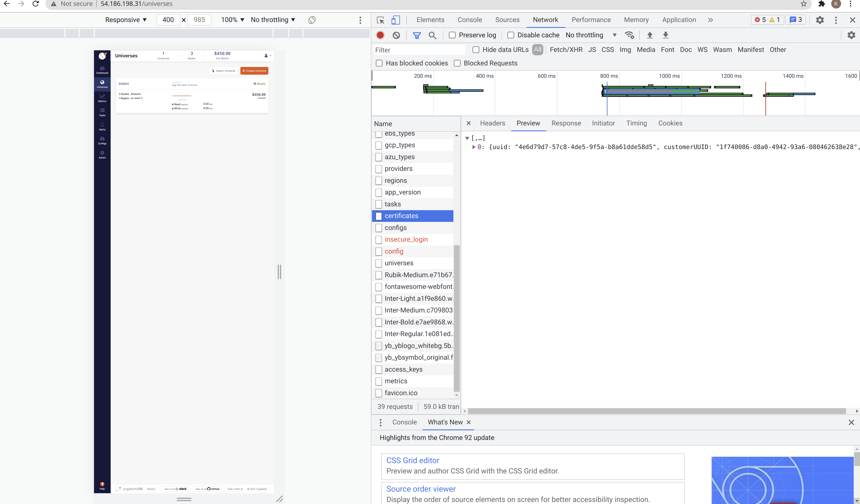Open Source order viewer link
The height and width of the screenshot is (504, 860).
click(x=421, y=489)
